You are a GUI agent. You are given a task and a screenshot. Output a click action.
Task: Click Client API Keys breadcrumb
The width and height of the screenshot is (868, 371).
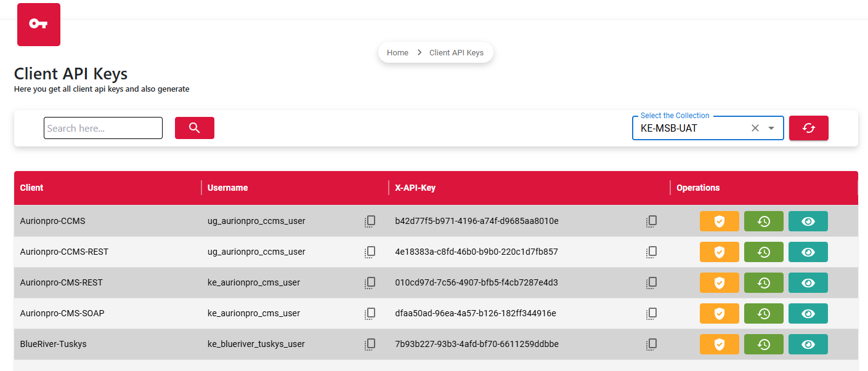[456, 53]
